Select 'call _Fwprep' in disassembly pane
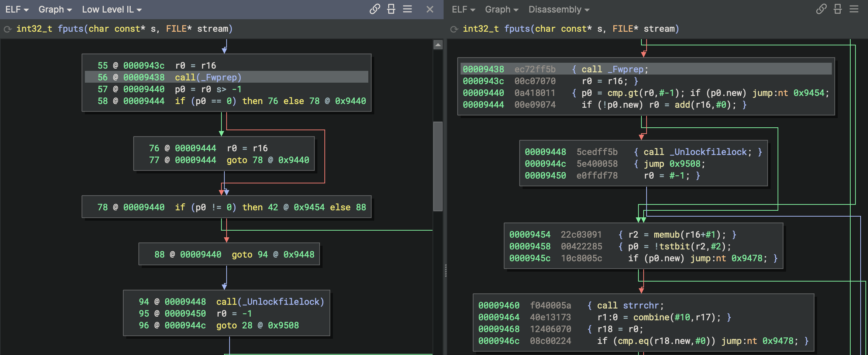Image resolution: width=868 pixels, height=355 pixels. (614, 69)
